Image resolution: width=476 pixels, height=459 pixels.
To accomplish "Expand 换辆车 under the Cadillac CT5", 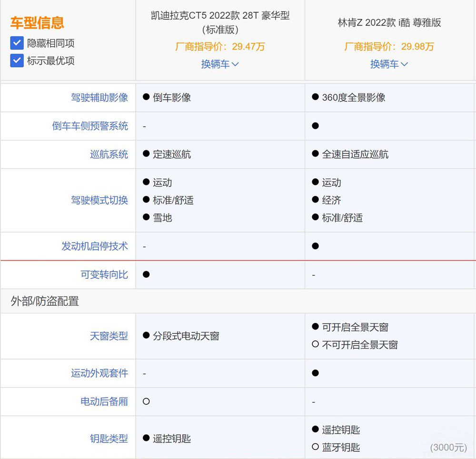I will pos(219,64).
